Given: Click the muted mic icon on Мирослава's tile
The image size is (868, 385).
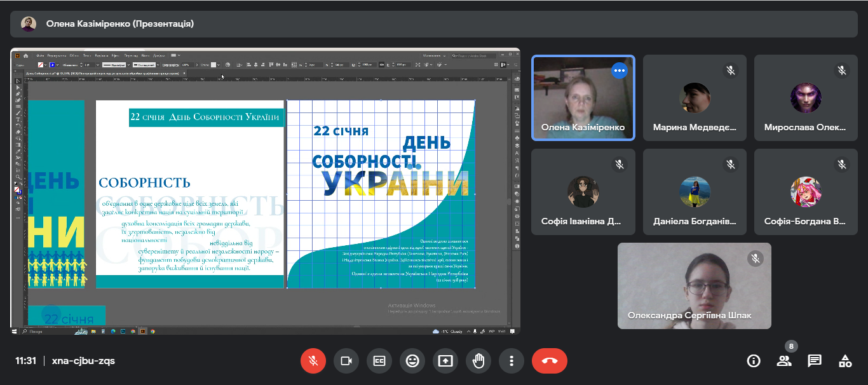Looking at the screenshot, I should 841,71.
